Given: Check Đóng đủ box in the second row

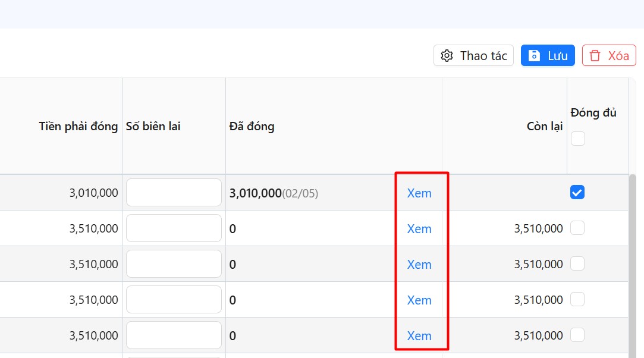Looking at the screenshot, I should pos(577,228).
